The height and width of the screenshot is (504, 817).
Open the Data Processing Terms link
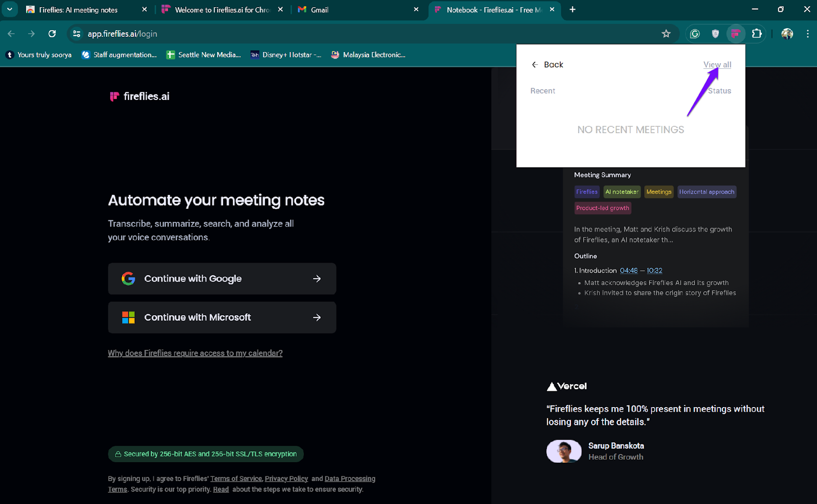pyautogui.click(x=350, y=478)
